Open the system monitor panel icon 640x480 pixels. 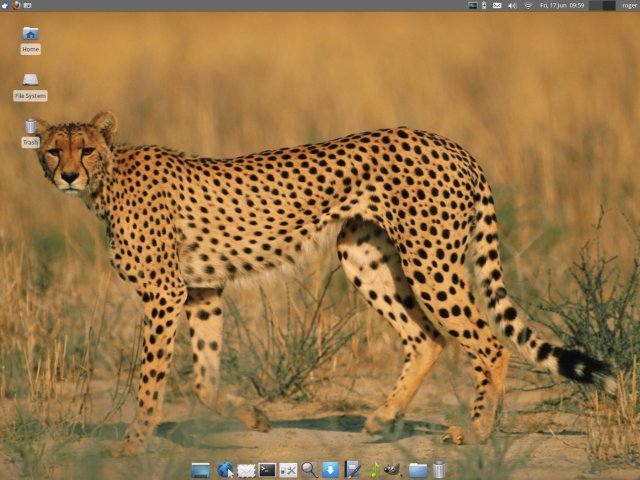point(473,6)
